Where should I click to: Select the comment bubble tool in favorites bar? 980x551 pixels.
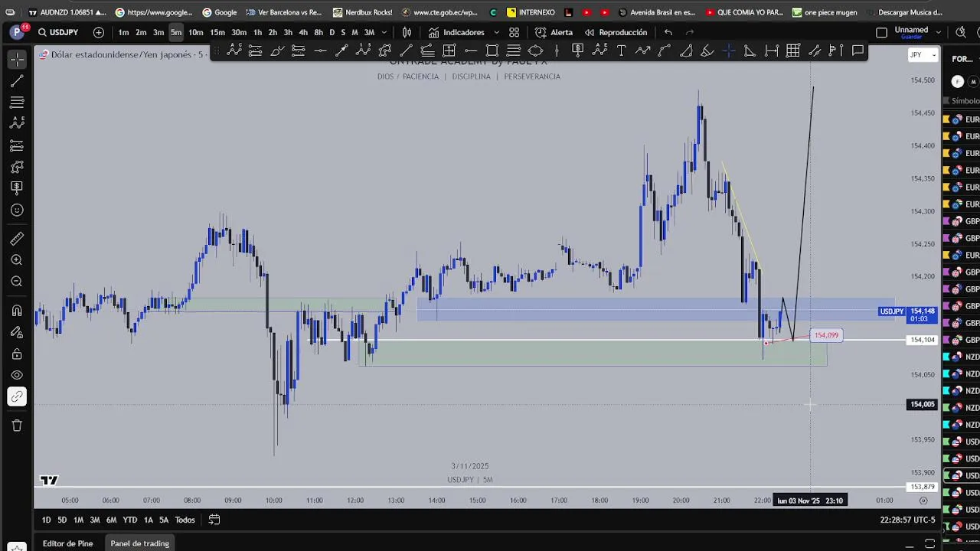857,51
